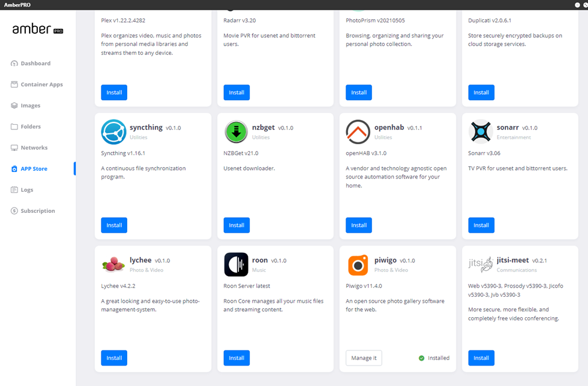Click the 'PhotoPrism v20210505' text

coord(375,21)
